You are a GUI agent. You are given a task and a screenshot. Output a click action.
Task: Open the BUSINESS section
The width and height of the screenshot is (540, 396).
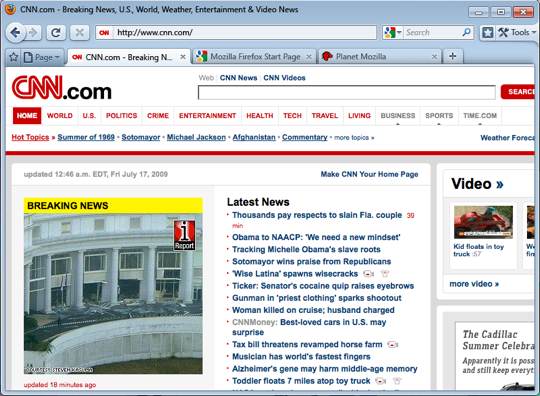click(398, 116)
